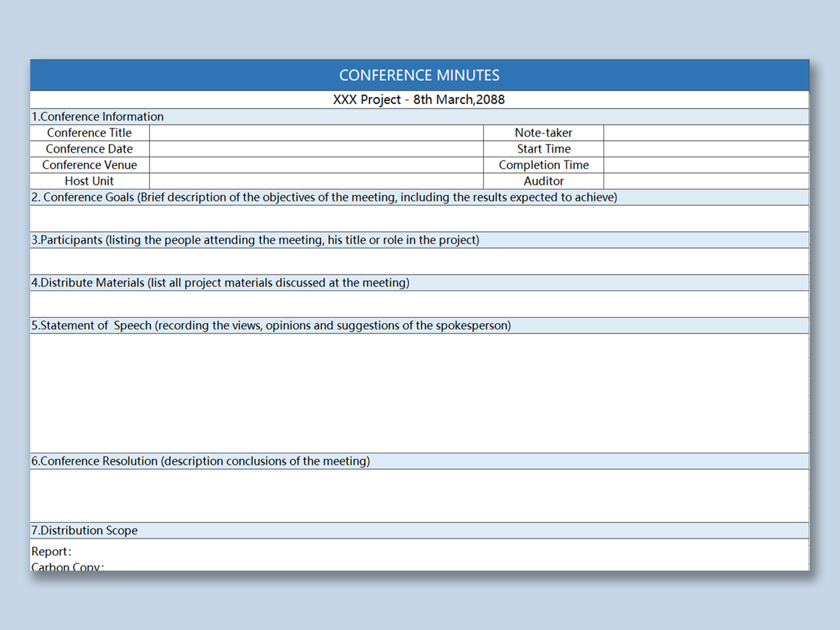Image resolution: width=840 pixels, height=630 pixels.
Task: Click the blank area under Conference Resolution
Action: (419, 496)
